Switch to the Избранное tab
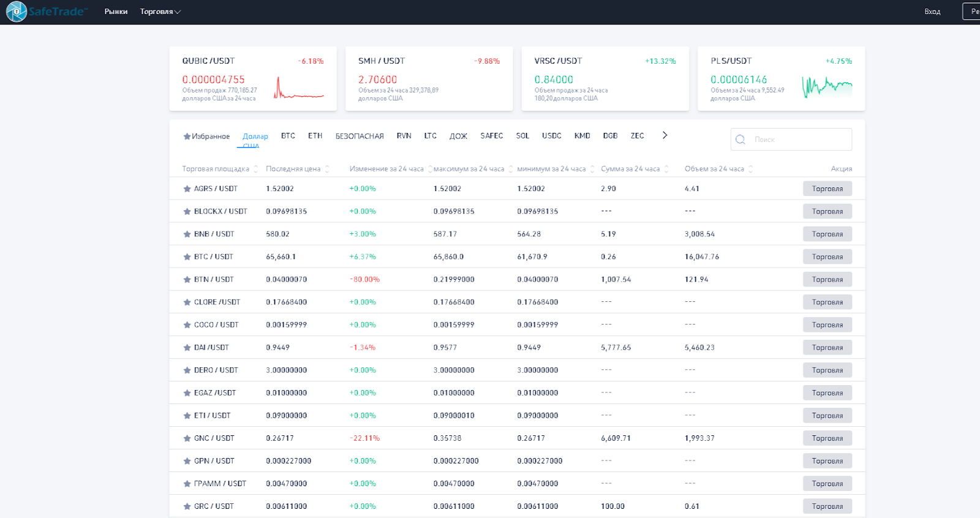980x518 pixels. (206, 136)
